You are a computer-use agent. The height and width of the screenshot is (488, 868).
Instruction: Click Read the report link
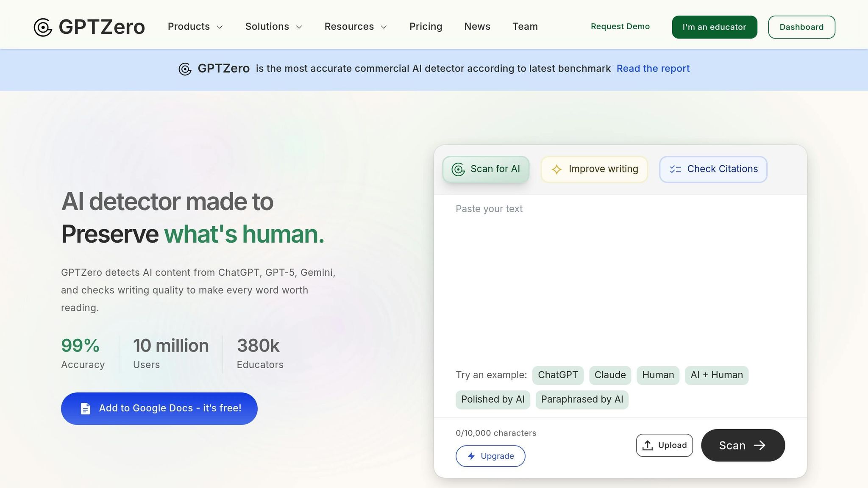[653, 69]
